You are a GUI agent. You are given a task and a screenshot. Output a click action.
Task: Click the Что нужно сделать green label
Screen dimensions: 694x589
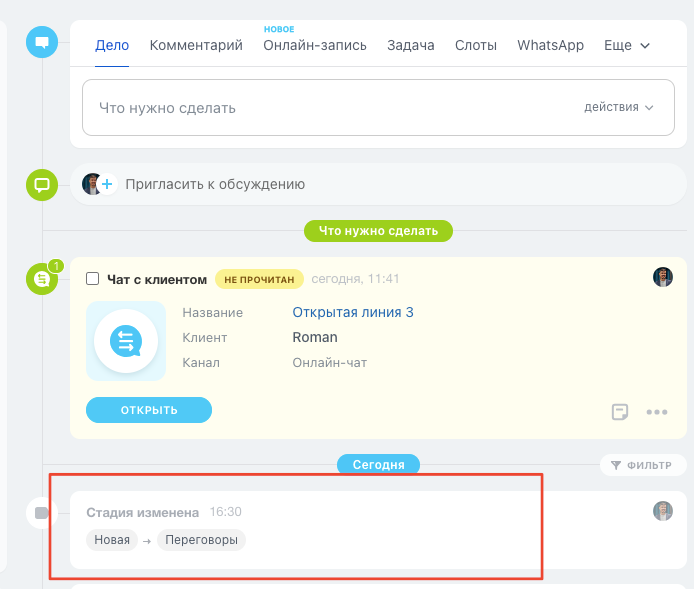click(378, 231)
